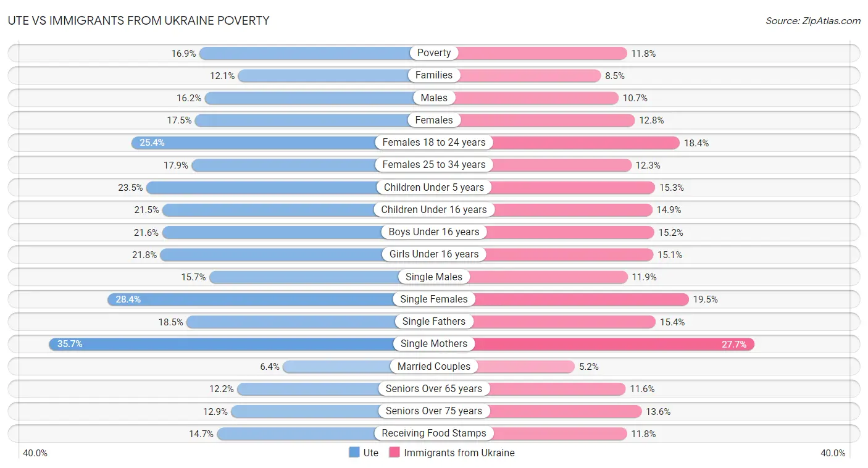Click the Ute Families 12.1% bar
The width and height of the screenshot is (868, 468).
point(321,75)
